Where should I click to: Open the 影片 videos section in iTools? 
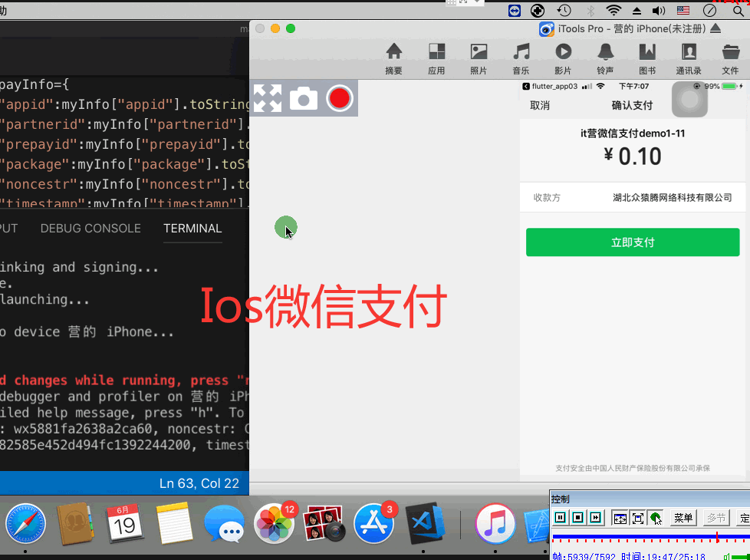pos(563,59)
